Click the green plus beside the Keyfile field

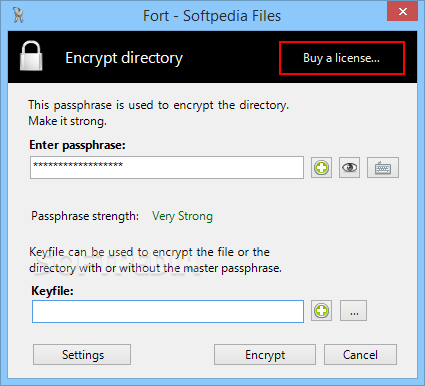[x=321, y=311]
